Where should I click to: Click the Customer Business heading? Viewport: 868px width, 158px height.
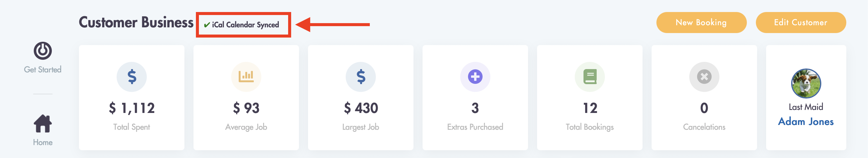point(136,22)
